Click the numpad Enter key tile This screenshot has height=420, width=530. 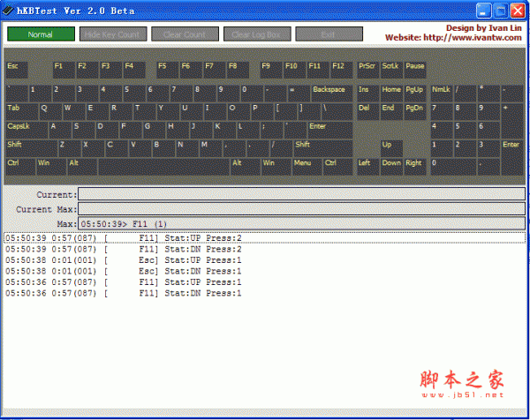(x=512, y=158)
